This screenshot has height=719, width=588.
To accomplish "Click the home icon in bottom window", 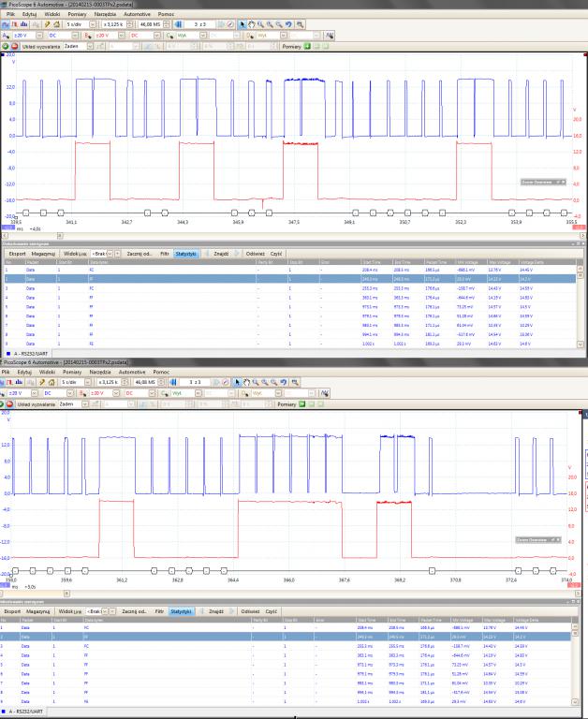I will pyautogui.click(x=51, y=382).
